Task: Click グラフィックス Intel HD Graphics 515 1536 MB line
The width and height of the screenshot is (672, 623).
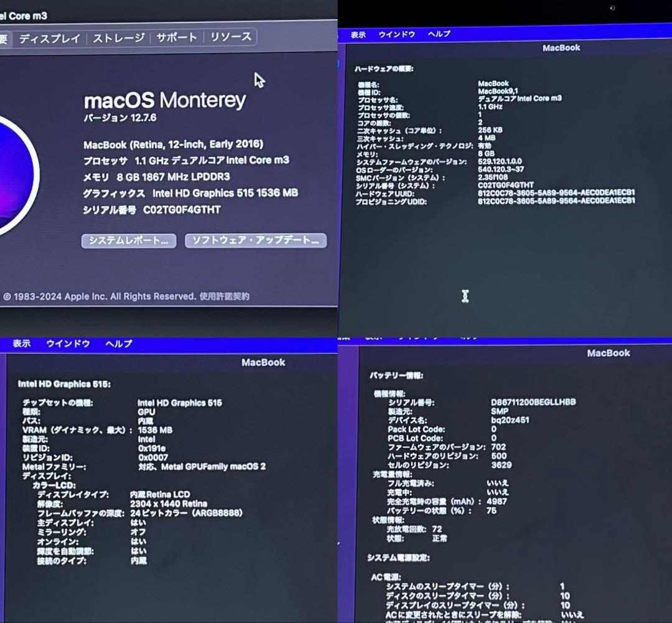Action: (190, 194)
